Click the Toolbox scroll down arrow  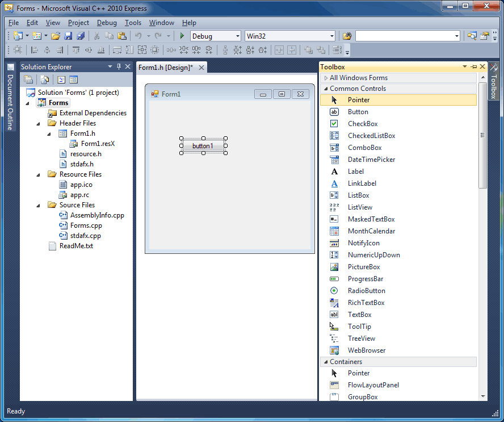(x=483, y=396)
